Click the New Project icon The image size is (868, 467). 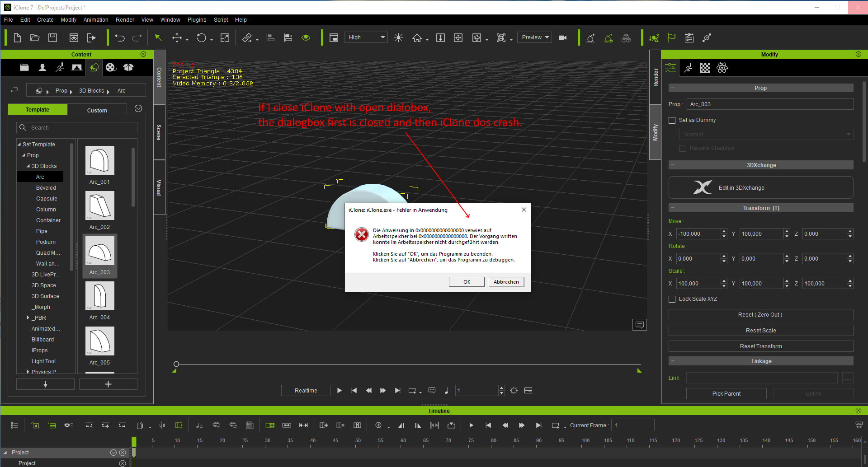pyautogui.click(x=17, y=38)
